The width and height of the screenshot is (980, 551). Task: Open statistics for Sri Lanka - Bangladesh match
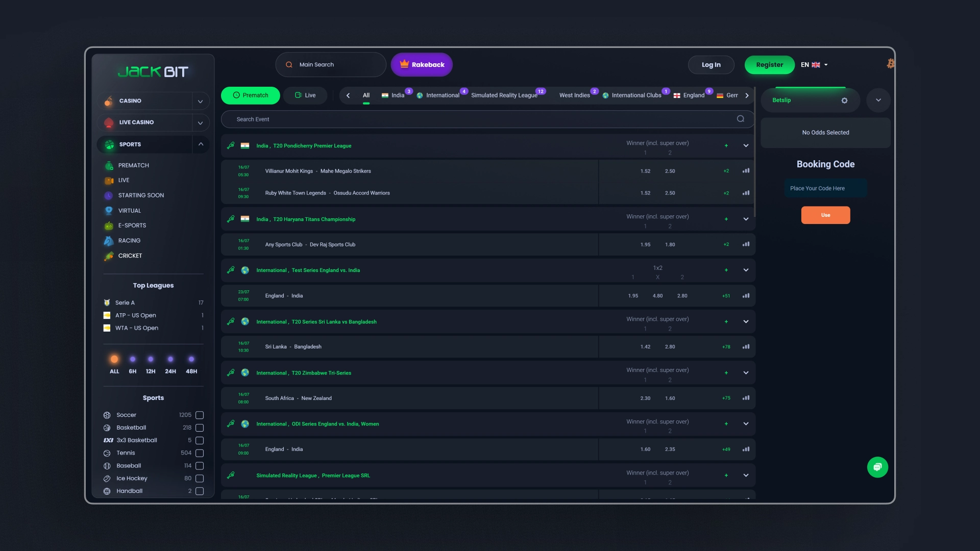point(746,347)
